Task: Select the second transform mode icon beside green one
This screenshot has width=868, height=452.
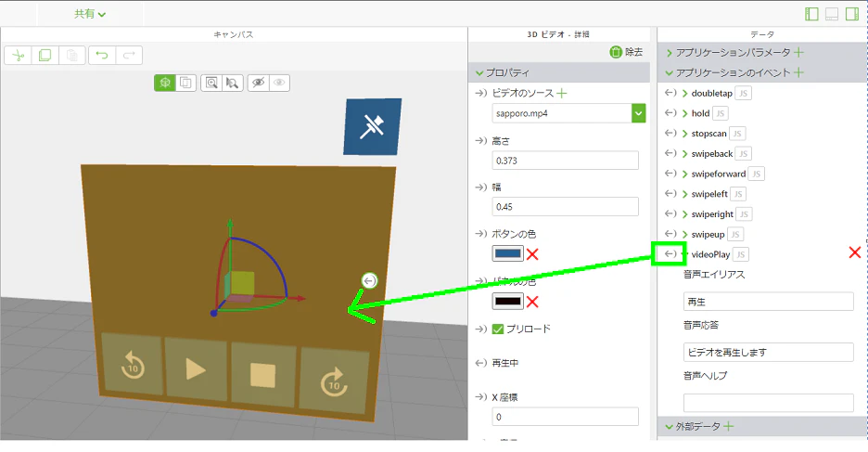Action: pos(186,84)
